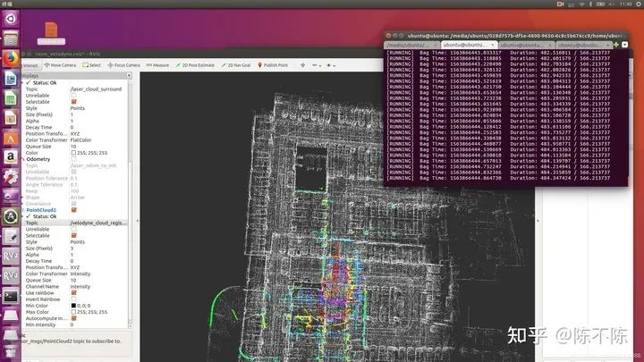Click the Select tool button

point(91,65)
